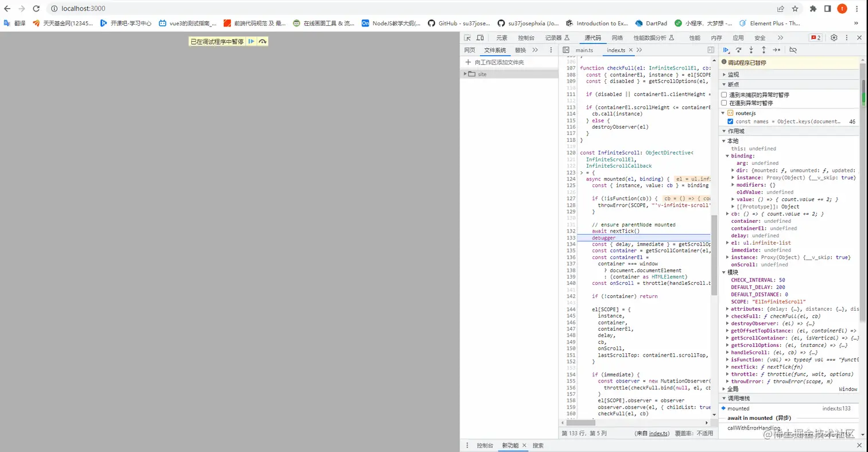Image resolution: width=868 pixels, height=452 pixels.
Task: Bookmark this page with the star icon
Action: click(x=795, y=9)
